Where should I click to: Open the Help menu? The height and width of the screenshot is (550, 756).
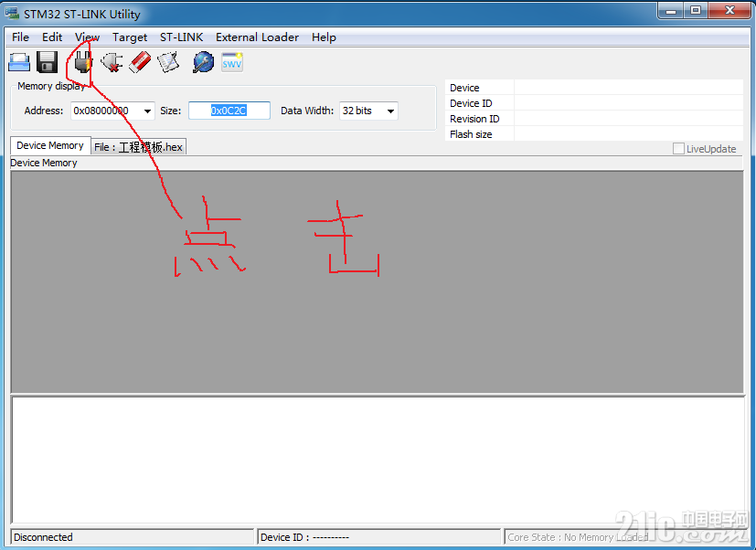[324, 37]
